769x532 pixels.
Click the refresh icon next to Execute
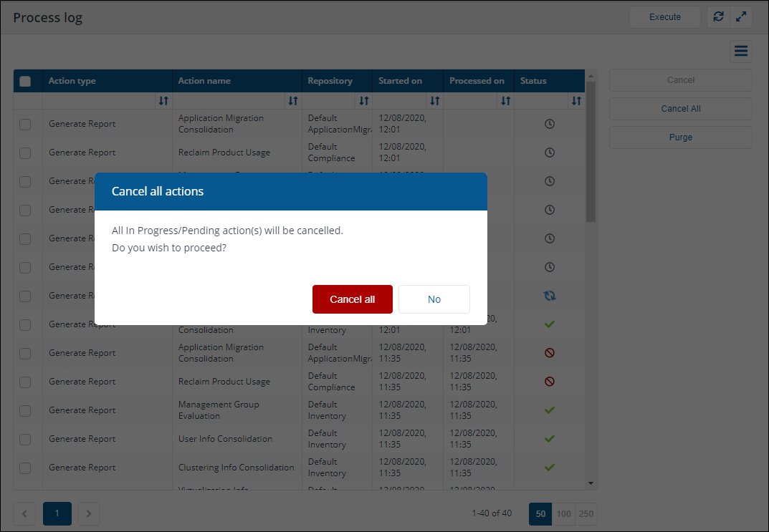(x=718, y=17)
